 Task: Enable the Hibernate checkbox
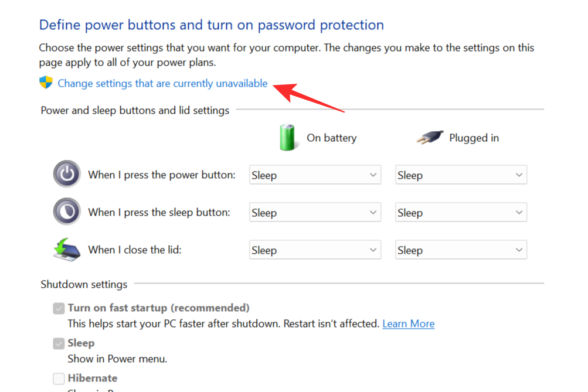(x=58, y=379)
